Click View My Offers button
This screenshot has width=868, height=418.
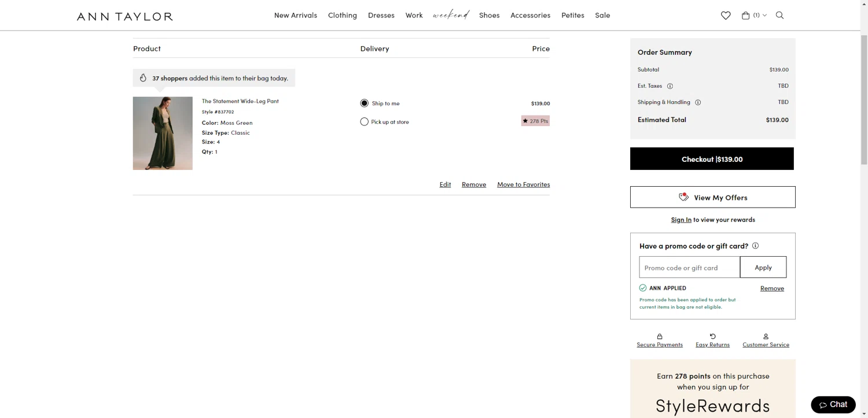(713, 197)
